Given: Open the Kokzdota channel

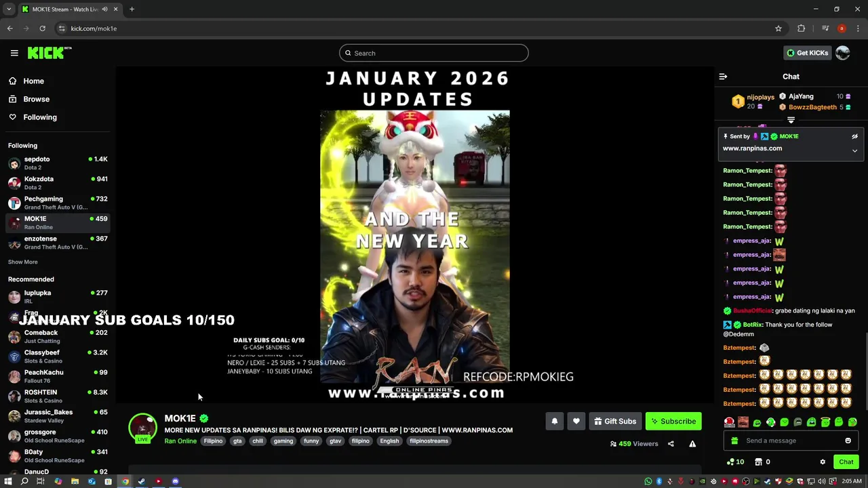Looking at the screenshot, I should coord(58,183).
